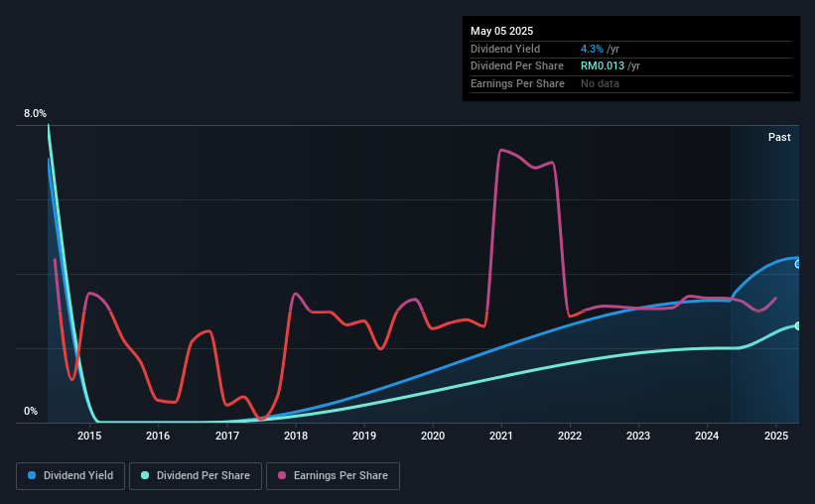Click the tooltip Earnings Per Share label
This screenshot has width=815, height=504.
(518, 83)
